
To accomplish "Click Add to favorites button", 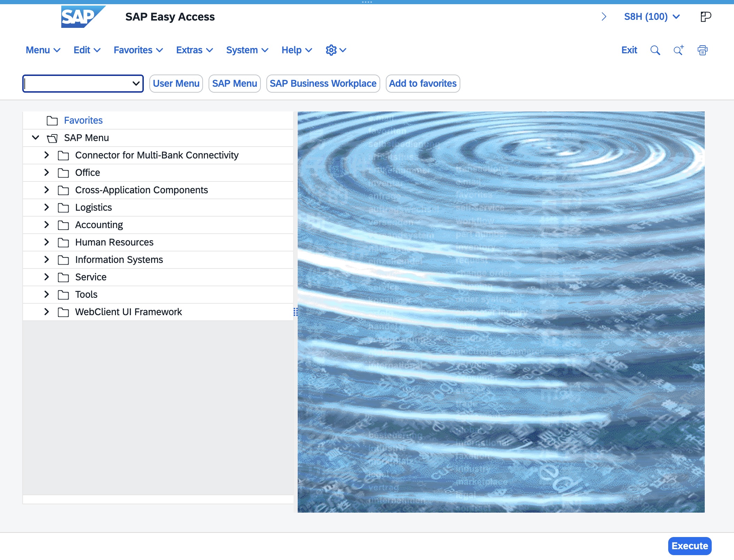I will 423,84.
